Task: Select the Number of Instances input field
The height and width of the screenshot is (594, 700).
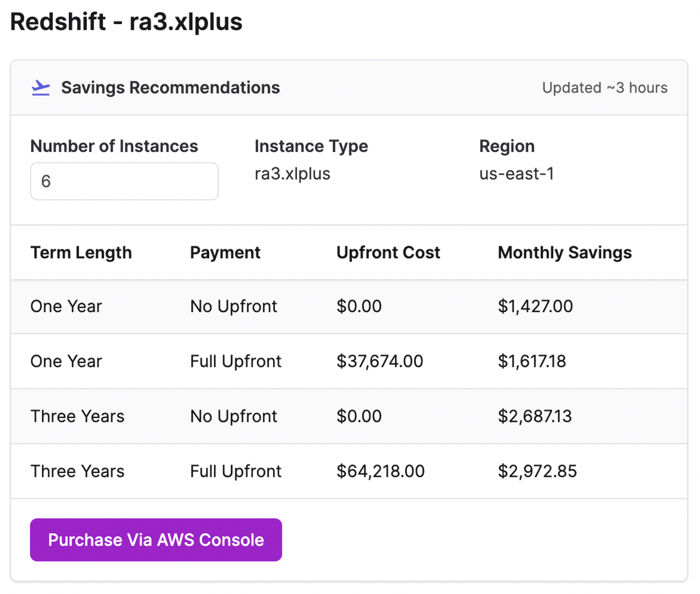Action: point(124,181)
